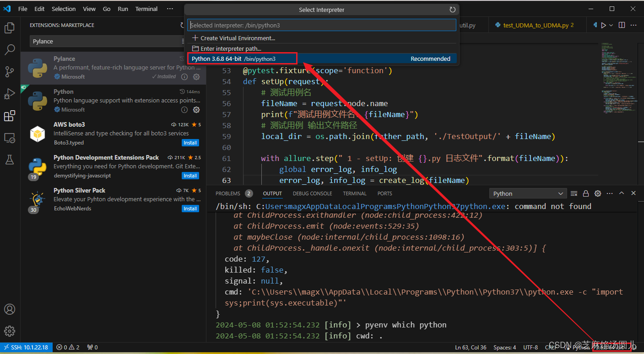Click the Ln 63, Col 36 status item
The image size is (644, 354).
click(x=471, y=347)
